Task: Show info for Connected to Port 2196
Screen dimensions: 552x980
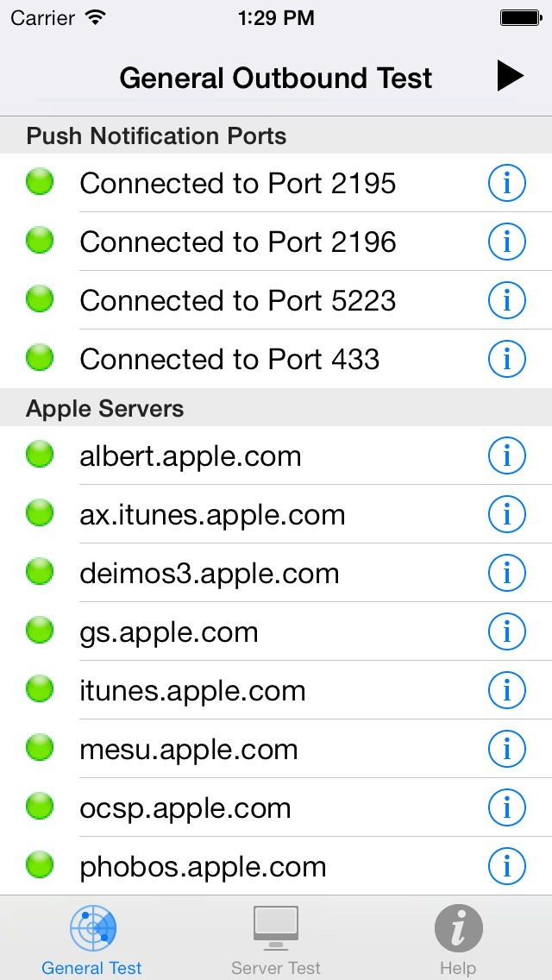Action: (507, 242)
